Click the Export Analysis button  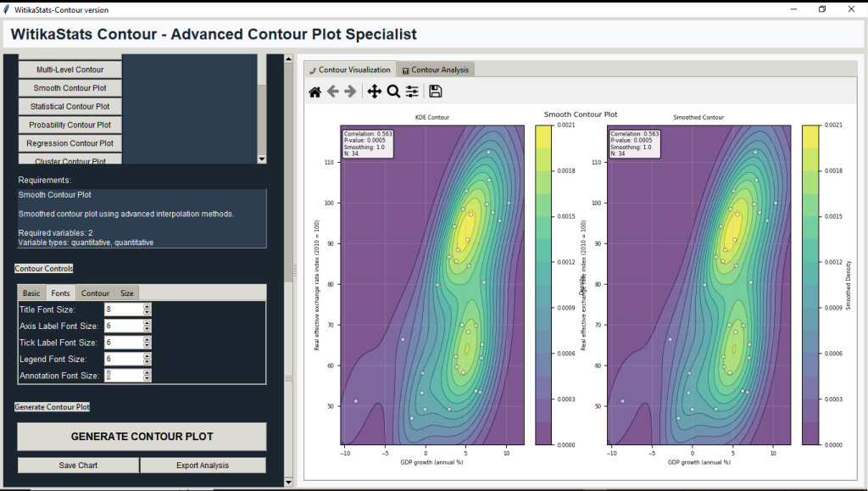[203, 466]
